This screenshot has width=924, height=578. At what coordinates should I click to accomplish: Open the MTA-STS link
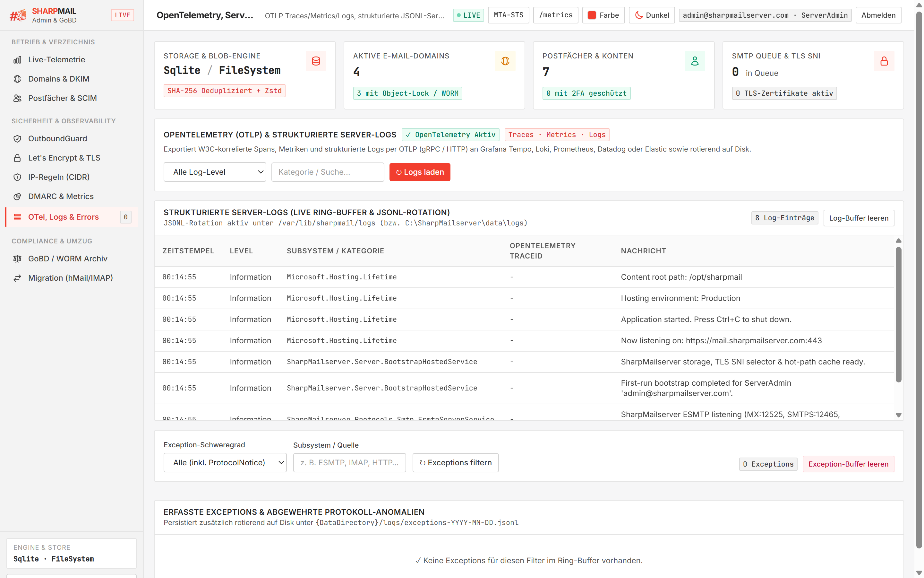point(508,15)
